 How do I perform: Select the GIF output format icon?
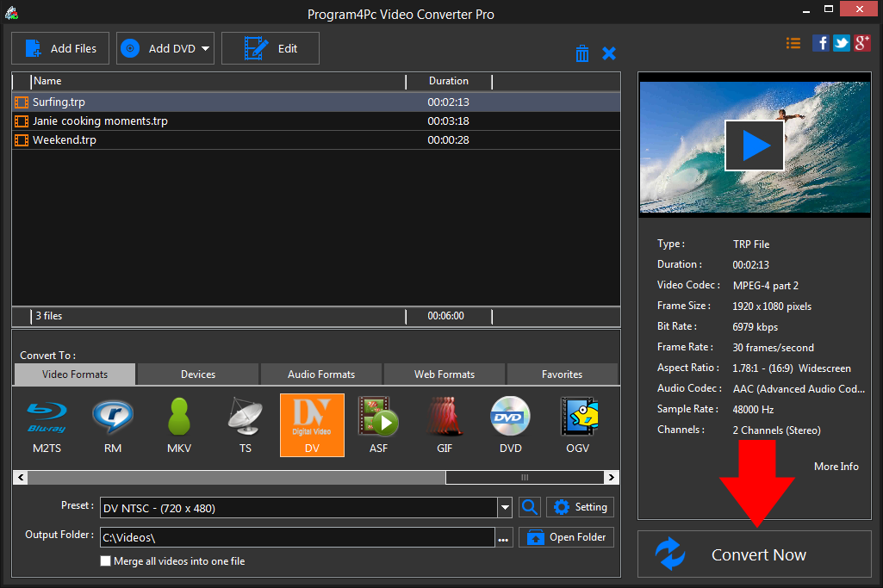[x=445, y=424]
